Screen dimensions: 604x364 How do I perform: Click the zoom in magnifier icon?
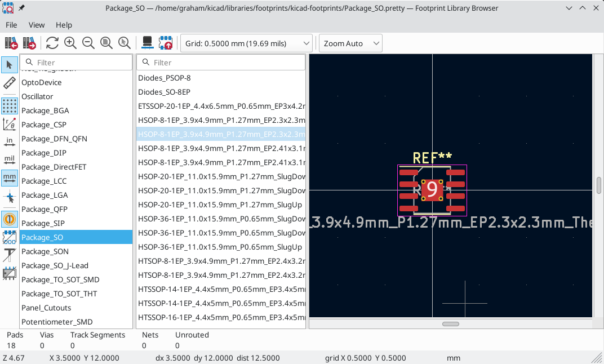pos(70,43)
